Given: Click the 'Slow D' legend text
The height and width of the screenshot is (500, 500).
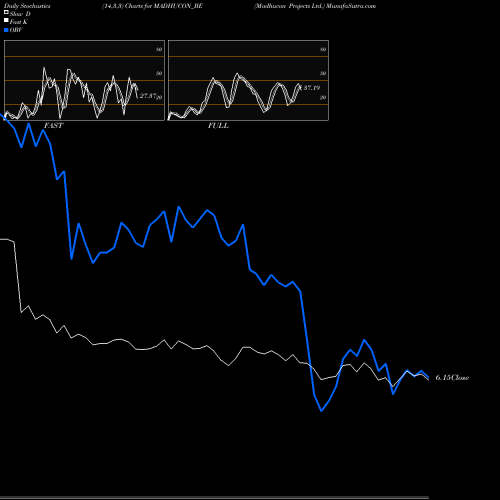Looking at the screenshot, I should pos(20,14).
